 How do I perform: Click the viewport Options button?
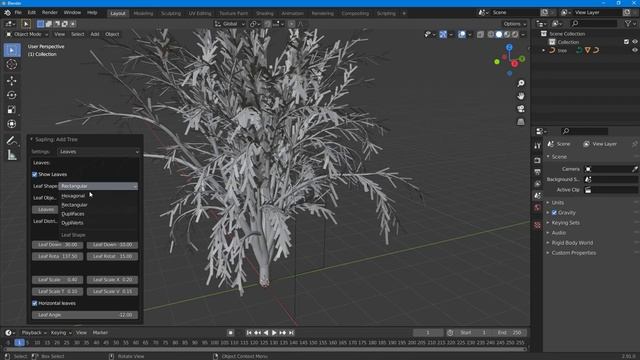514,24
